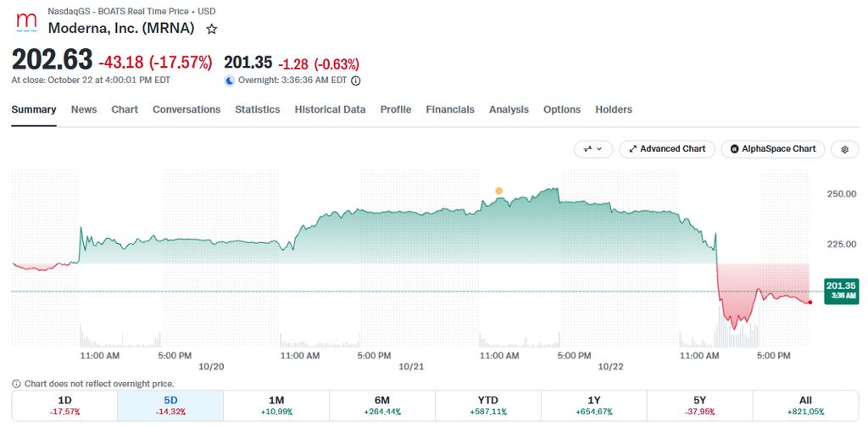The height and width of the screenshot is (427, 868).
Task: Open the Chart tab
Action: pos(125,109)
